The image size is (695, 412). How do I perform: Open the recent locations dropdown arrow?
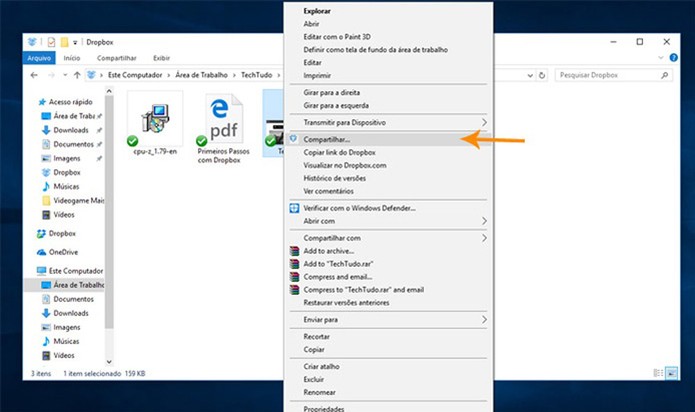point(65,75)
